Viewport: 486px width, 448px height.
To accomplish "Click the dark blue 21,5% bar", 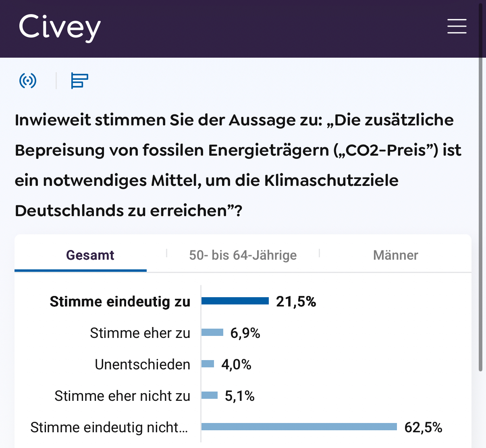I will (x=235, y=301).
